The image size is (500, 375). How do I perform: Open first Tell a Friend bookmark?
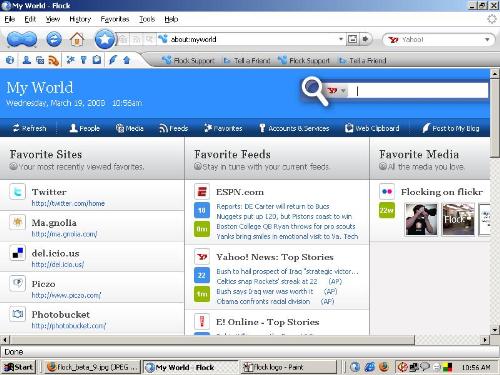[x=247, y=60]
